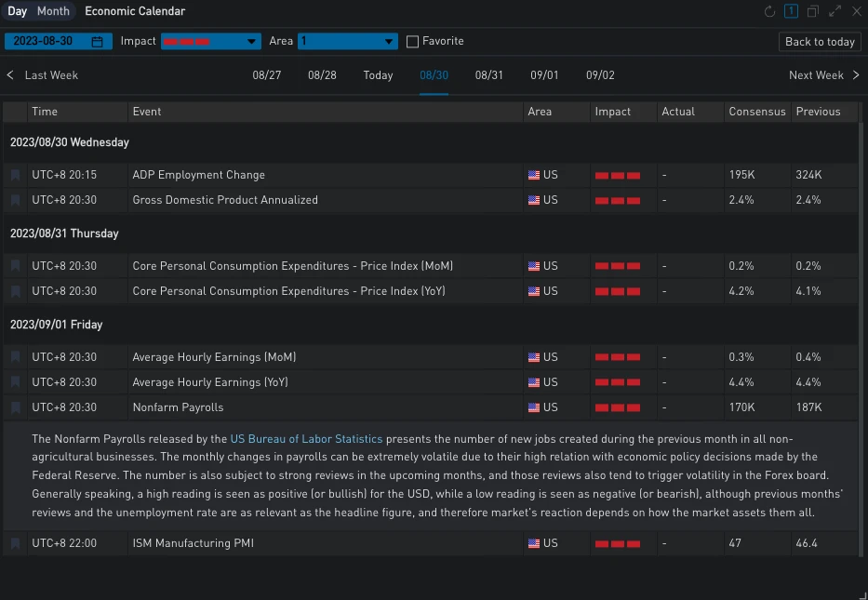This screenshot has height=600, width=868.
Task: Open date picker via calendar icon
Action: [98, 42]
